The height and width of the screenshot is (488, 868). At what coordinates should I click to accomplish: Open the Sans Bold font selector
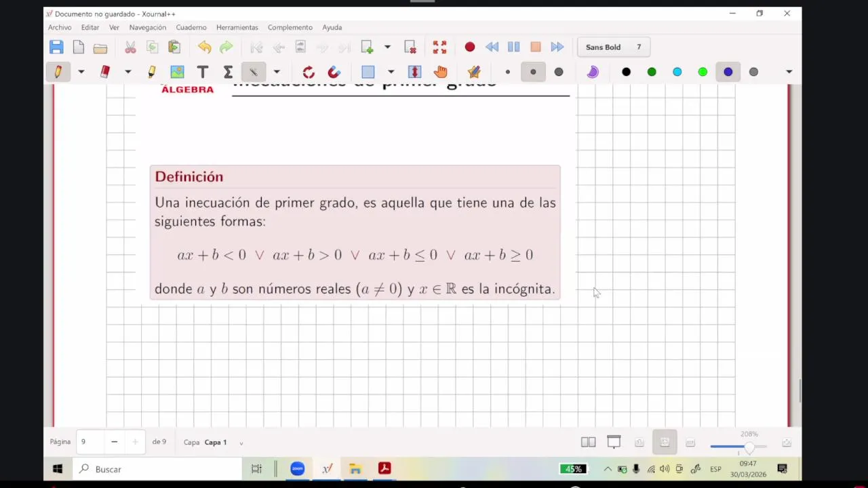614,47
